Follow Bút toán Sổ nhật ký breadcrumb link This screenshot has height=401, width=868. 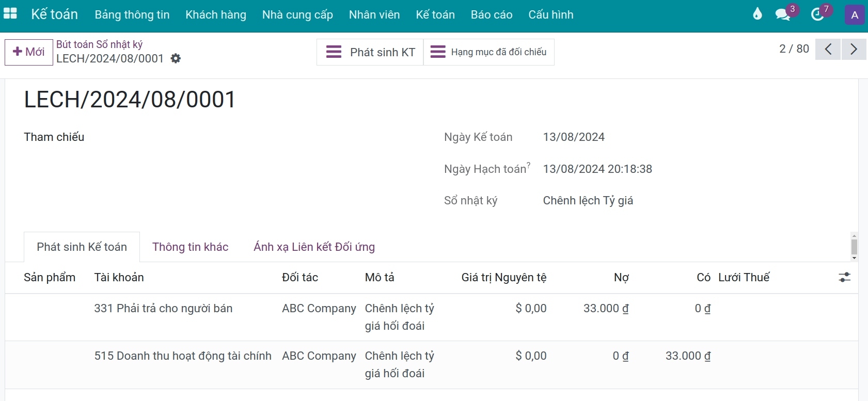[99, 44]
